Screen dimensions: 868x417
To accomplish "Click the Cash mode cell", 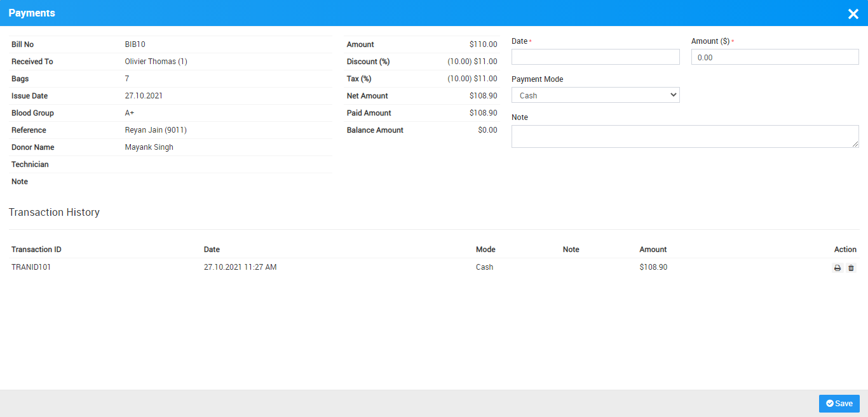I will [x=485, y=267].
